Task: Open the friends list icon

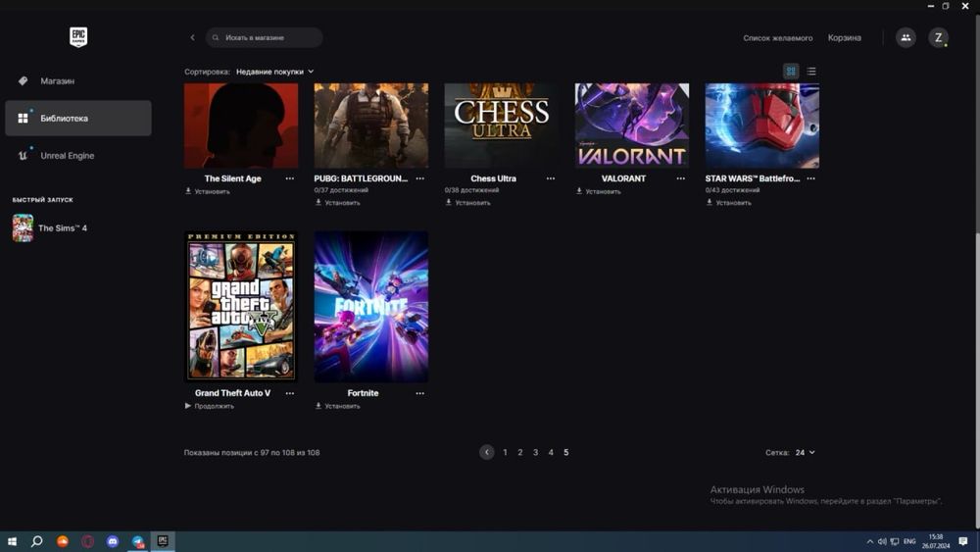Action: tap(906, 37)
